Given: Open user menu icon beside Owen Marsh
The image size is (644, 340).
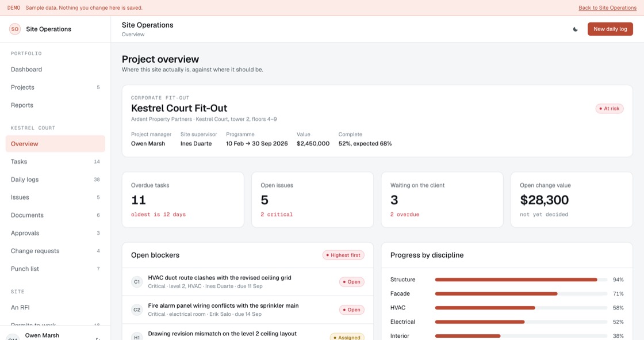Looking at the screenshot, I should pos(98,338).
